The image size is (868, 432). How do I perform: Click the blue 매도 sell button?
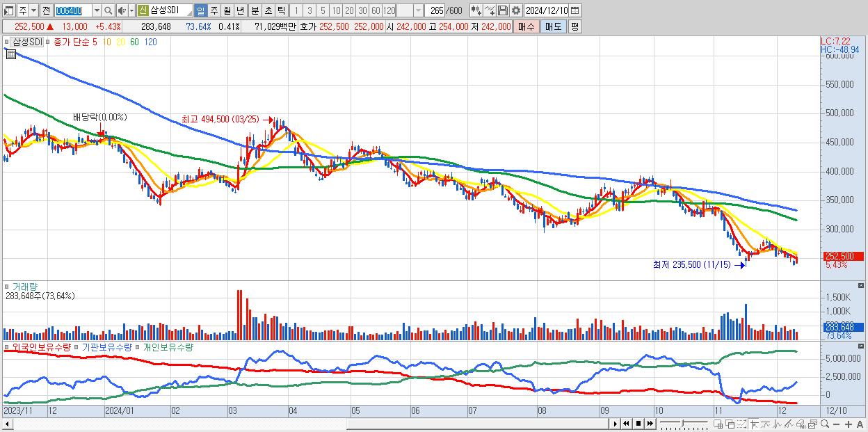point(553,26)
